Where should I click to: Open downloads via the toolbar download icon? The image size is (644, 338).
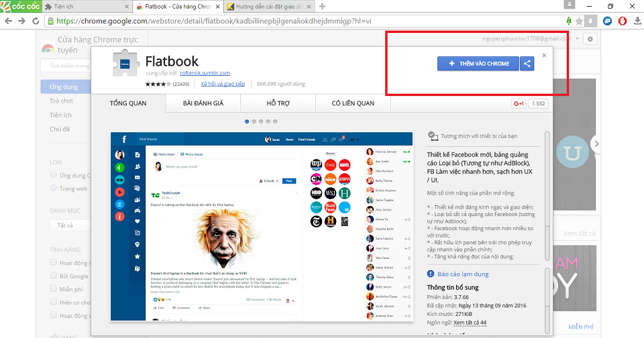click(x=637, y=21)
